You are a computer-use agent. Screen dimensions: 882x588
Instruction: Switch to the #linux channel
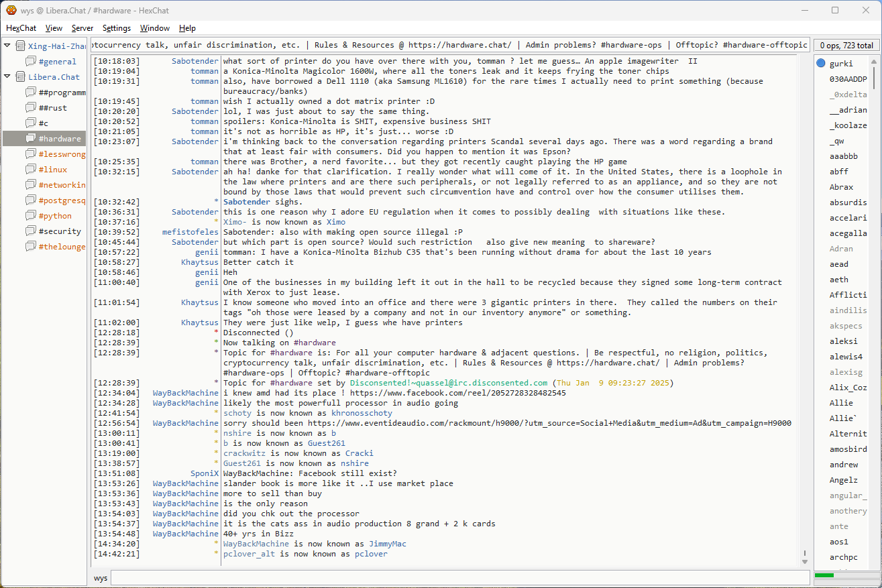53,170
